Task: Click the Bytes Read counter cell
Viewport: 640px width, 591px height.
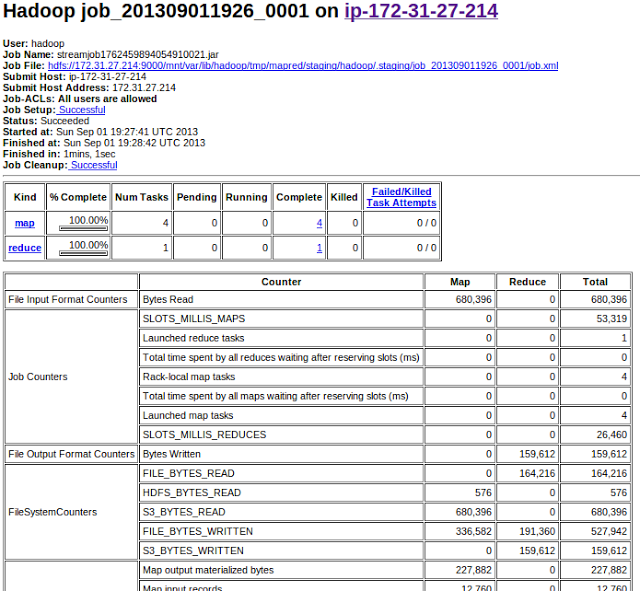Action: [x=281, y=300]
